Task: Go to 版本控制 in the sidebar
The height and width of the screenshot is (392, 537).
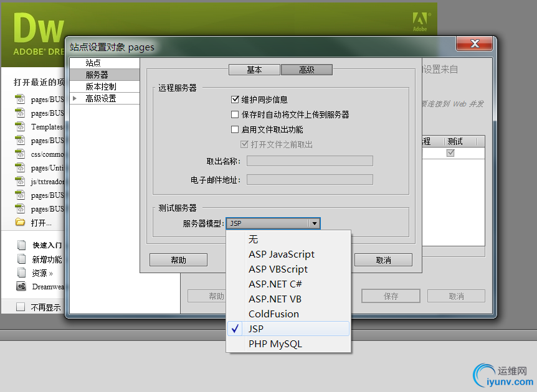Action: coord(105,86)
